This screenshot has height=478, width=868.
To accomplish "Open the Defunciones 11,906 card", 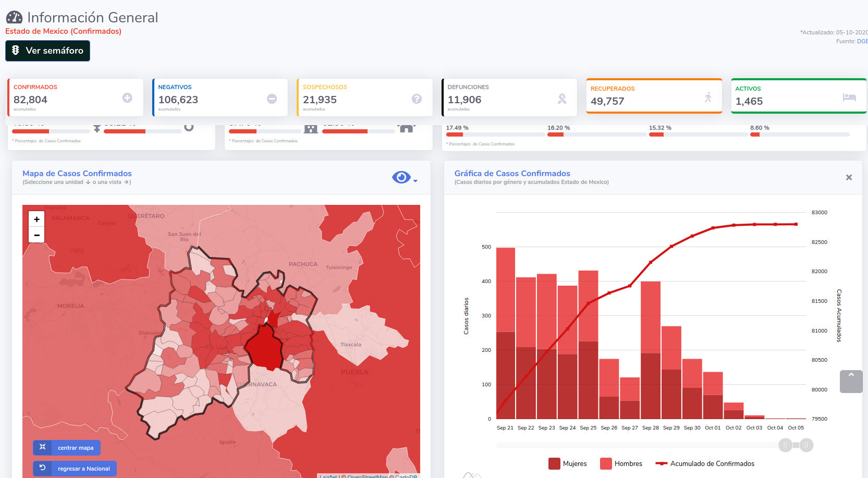I will (509, 97).
